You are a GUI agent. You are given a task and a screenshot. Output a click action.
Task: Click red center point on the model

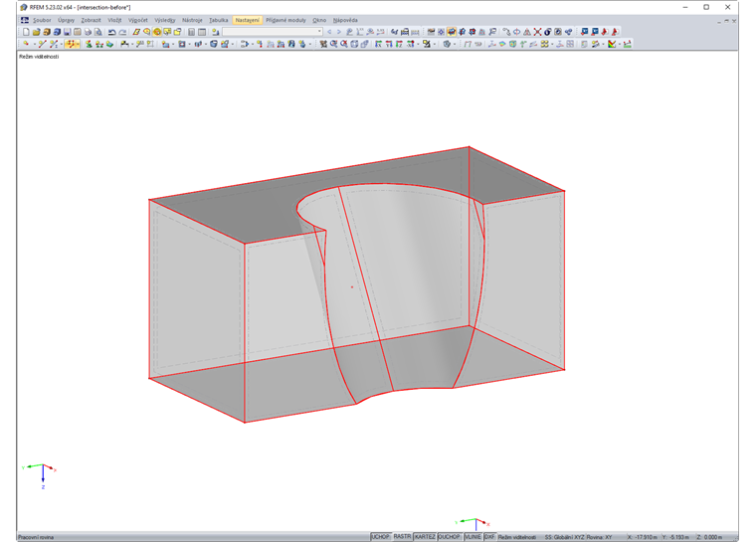click(x=352, y=287)
